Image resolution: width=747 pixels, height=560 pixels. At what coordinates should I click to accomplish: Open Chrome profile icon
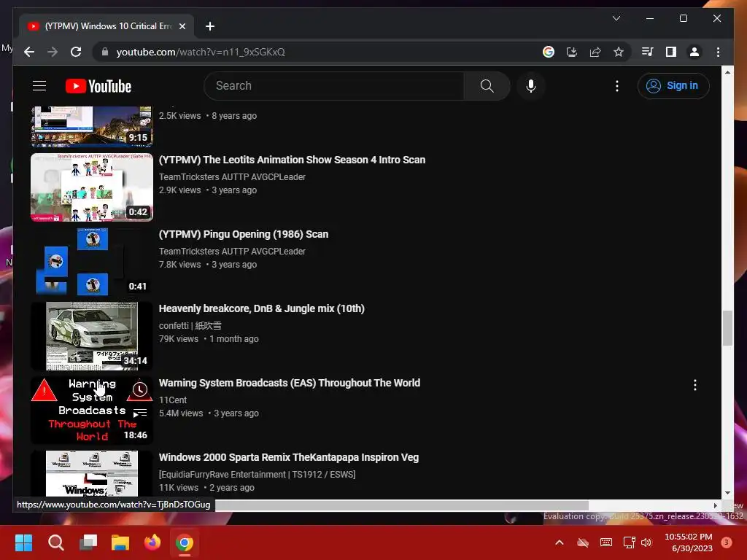(x=694, y=52)
